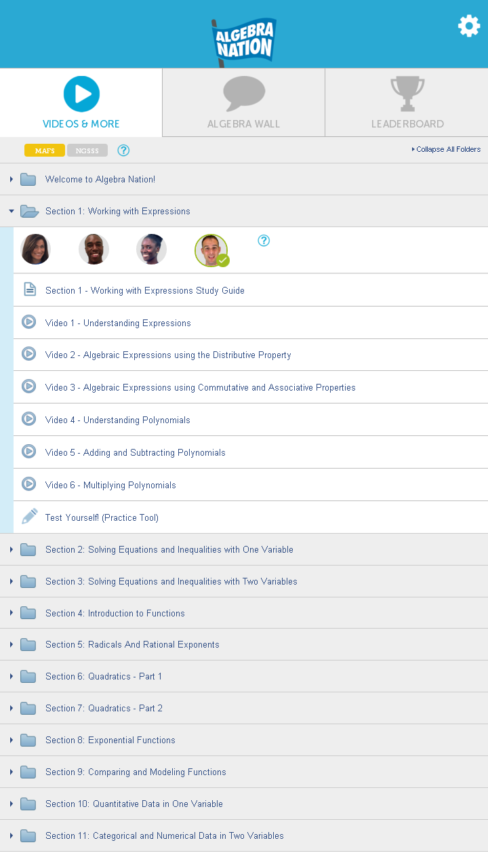Screen dimensions: 488x868
Task: Open help icon beside tutor avatars
Action: coord(264,240)
